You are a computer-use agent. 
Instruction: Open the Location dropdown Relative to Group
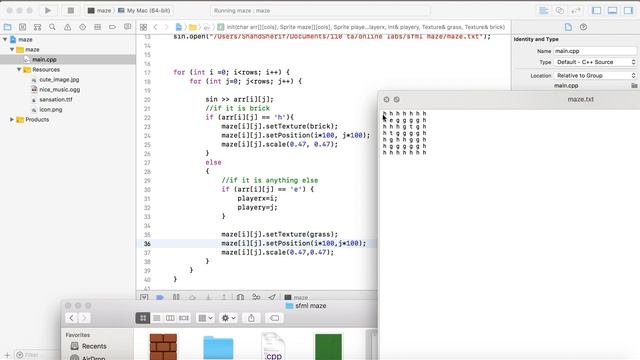pos(595,76)
